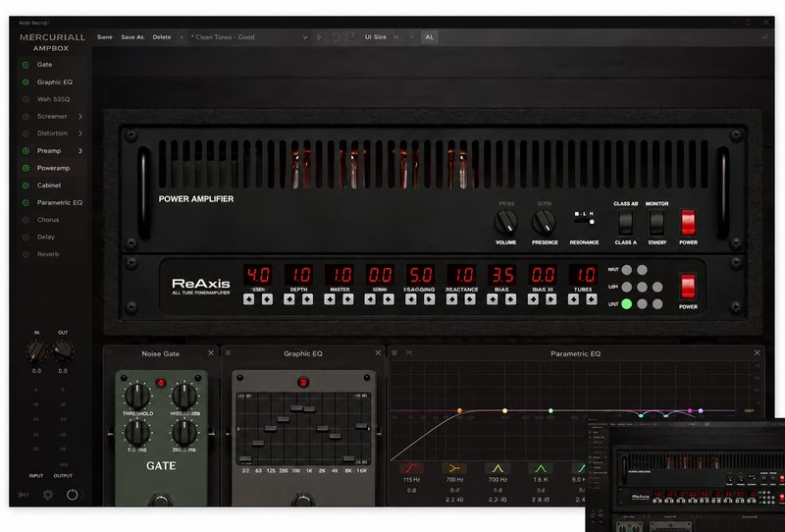Select the green bell filter icon at 1.6 K

[x=541, y=468]
